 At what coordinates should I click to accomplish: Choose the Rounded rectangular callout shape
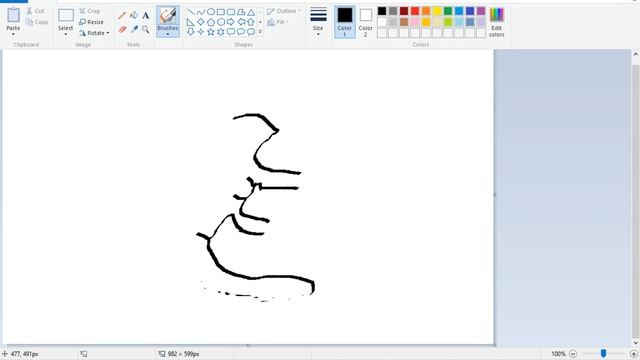click(x=231, y=31)
